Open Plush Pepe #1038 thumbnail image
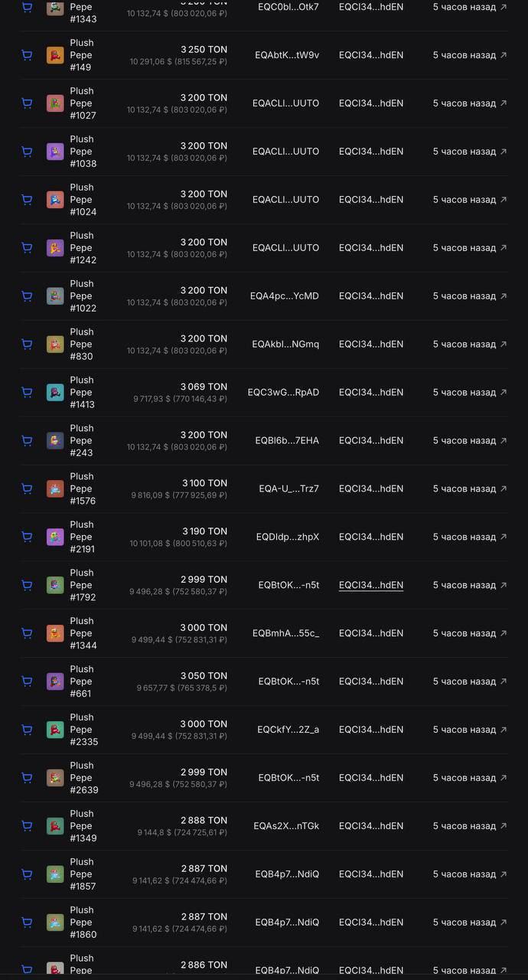 [55, 152]
